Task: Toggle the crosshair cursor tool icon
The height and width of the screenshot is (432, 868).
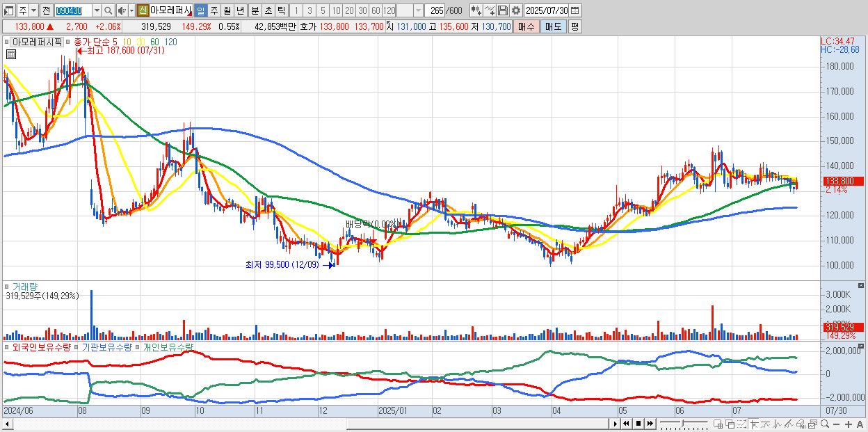Action: point(754,424)
